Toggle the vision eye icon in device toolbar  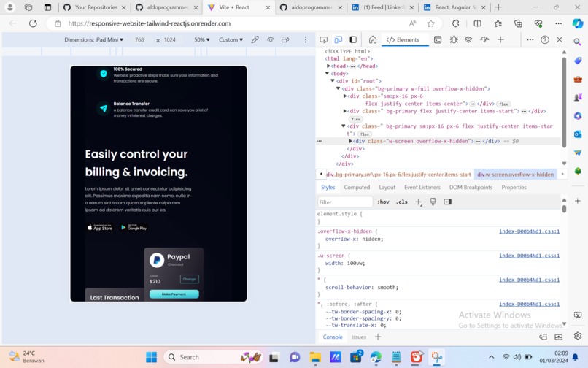click(271, 39)
